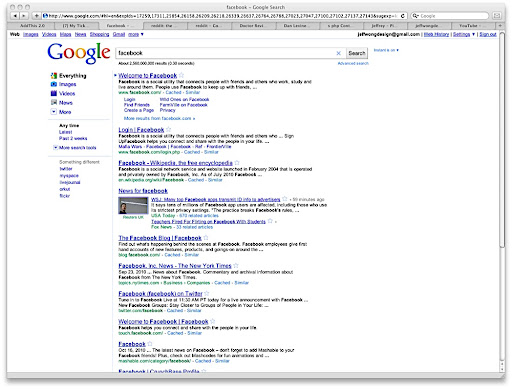Expand More search tools
The width and height of the screenshot is (512, 389).
(75, 147)
